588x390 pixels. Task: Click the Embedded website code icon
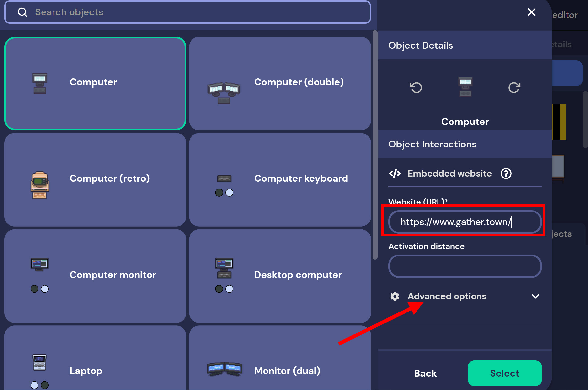pyautogui.click(x=395, y=174)
